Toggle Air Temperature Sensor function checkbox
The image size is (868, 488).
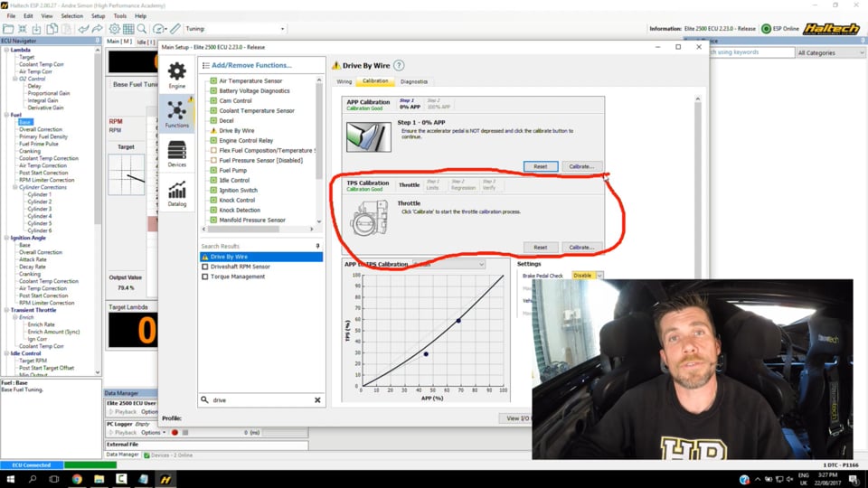[x=213, y=80]
